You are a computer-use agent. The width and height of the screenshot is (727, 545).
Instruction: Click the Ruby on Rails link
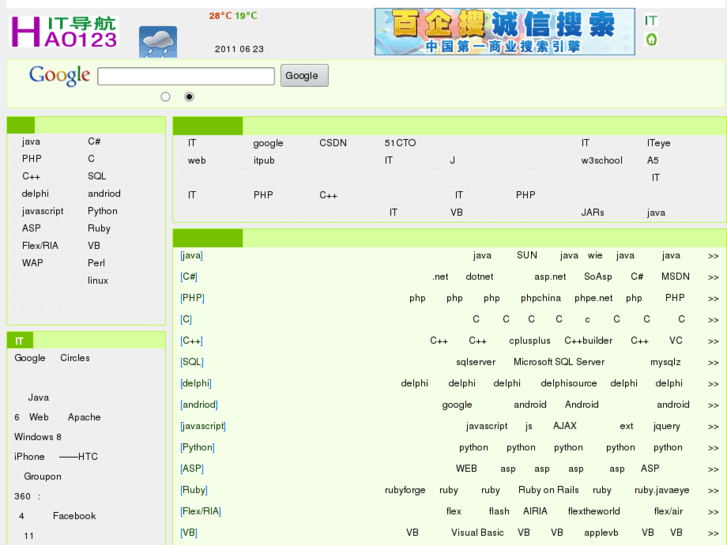pos(548,490)
